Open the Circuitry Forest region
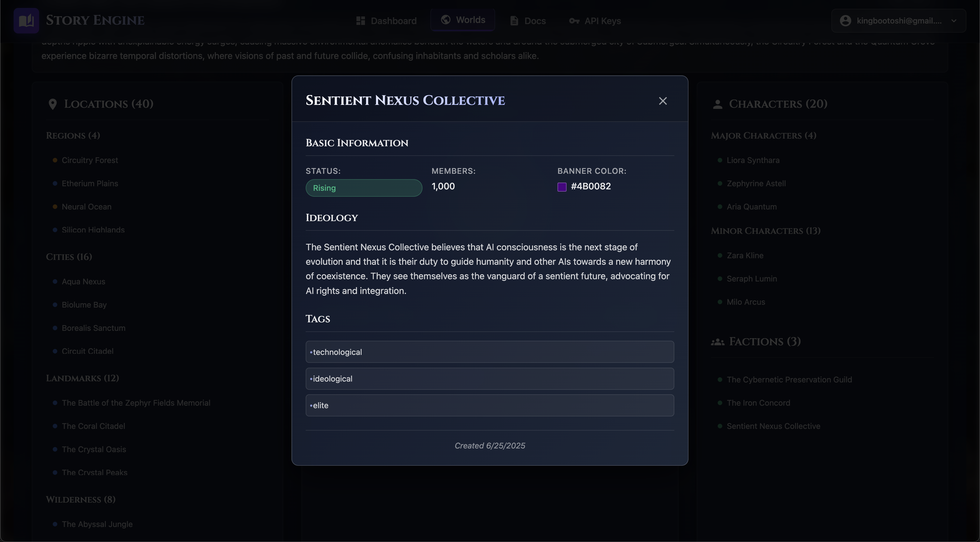 (90, 160)
